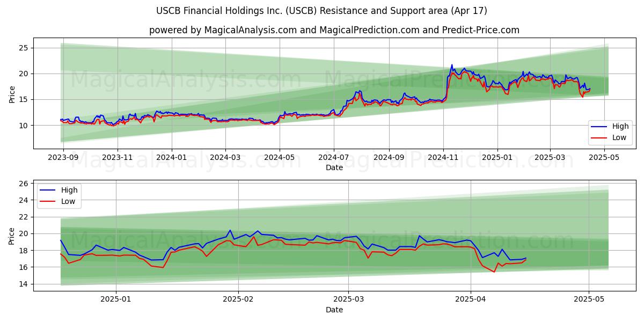Click the blue line sample in the bottom legend
Image resolution: width=644 pixels, height=322 pixels.
tap(48, 191)
